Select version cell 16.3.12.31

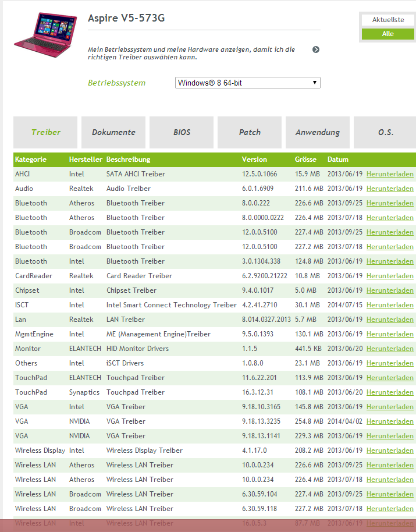pyautogui.click(x=258, y=392)
